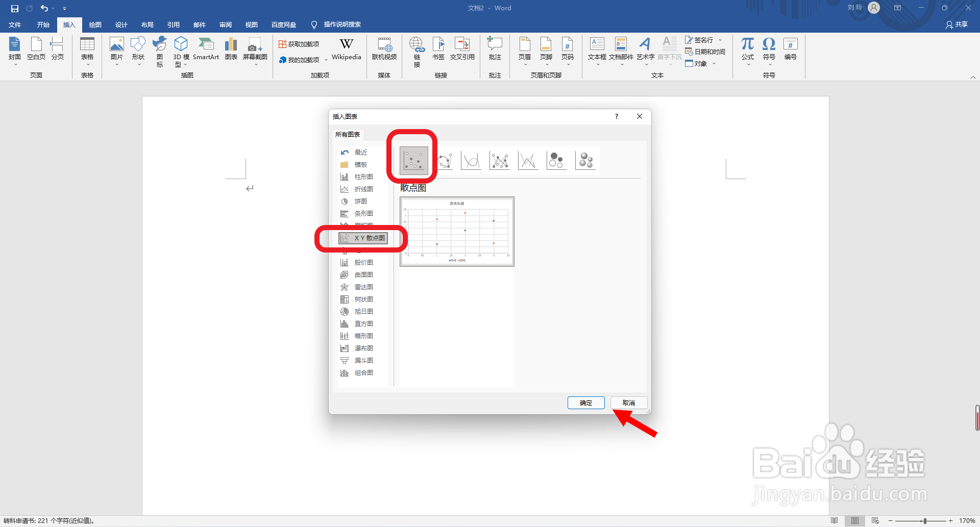Screen dimensions: 980x527
Task: Open screenshot (屏幕截图) menu
Action: (255, 51)
